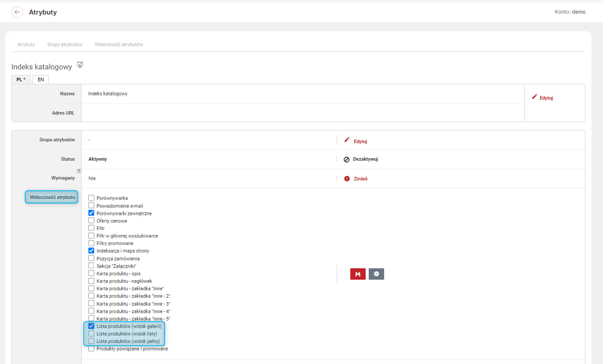Switch to the PL language tab

(21, 79)
